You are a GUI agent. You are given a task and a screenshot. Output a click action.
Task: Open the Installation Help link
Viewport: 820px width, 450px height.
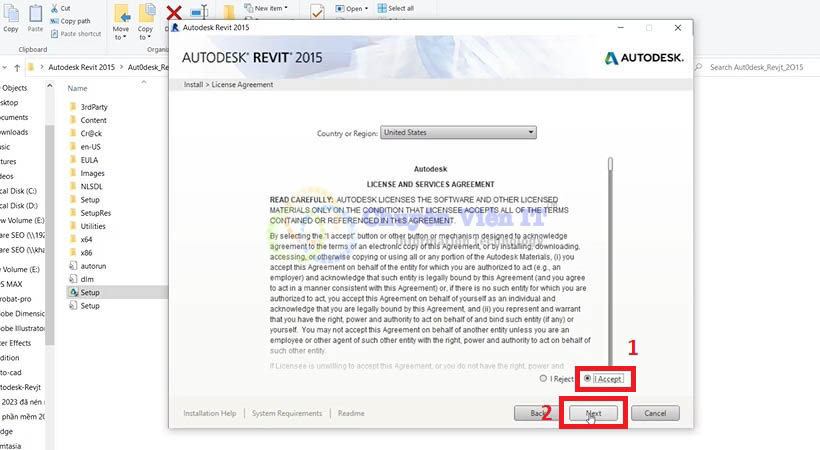coord(209,413)
